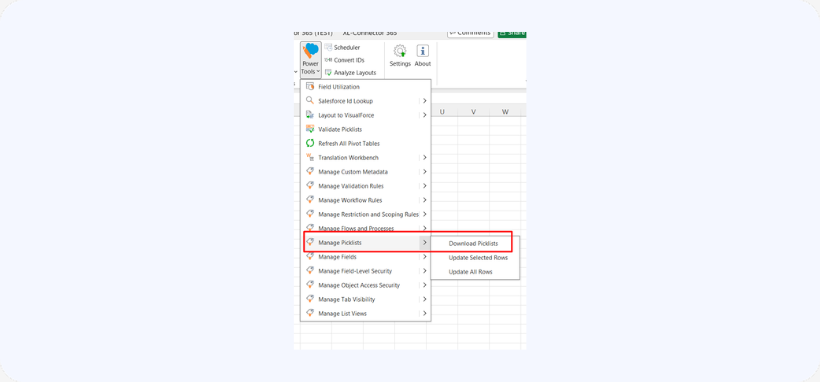Choose Manage Validation Rules menu entry
Viewport: 820px width, 382px height.
(x=366, y=186)
